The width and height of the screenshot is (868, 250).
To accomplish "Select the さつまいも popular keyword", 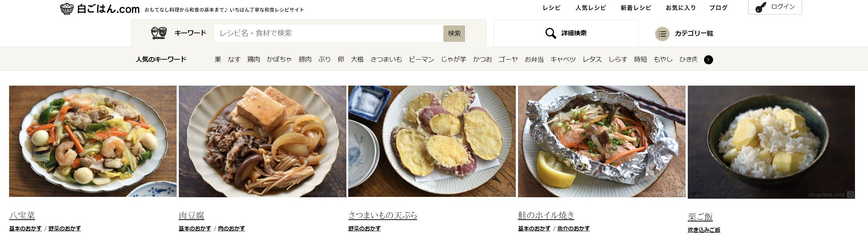I will (386, 59).
